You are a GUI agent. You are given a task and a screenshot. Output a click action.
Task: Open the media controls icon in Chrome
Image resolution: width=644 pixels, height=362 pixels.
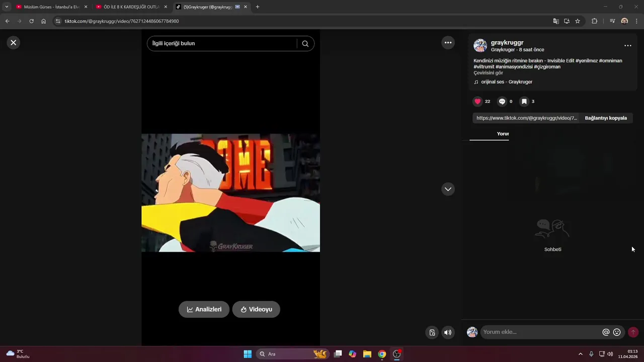612,21
